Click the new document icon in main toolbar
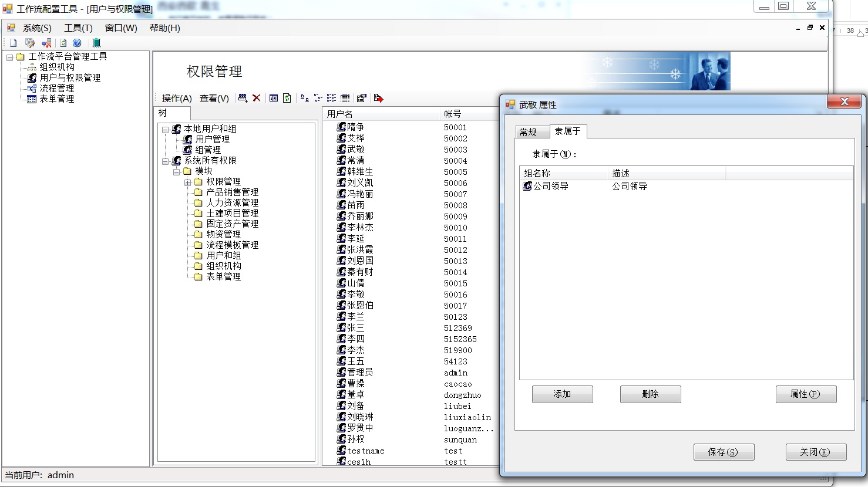Viewport: 868px width, 487px height. [13, 43]
